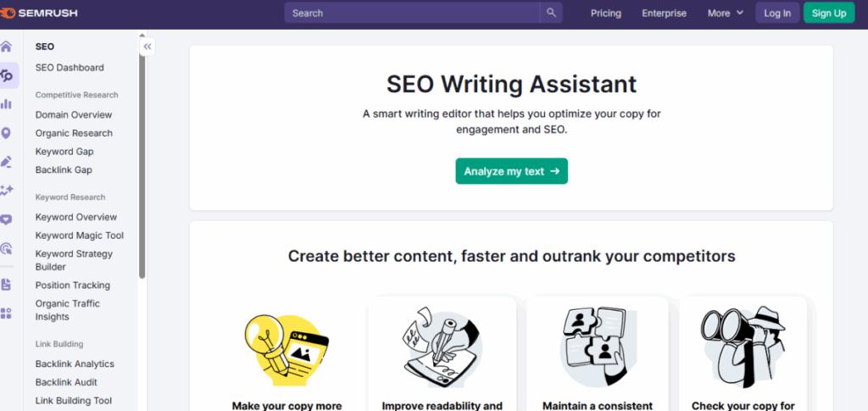Open the Social heart message icon
This screenshot has height=411, width=868.
(x=6, y=219)
